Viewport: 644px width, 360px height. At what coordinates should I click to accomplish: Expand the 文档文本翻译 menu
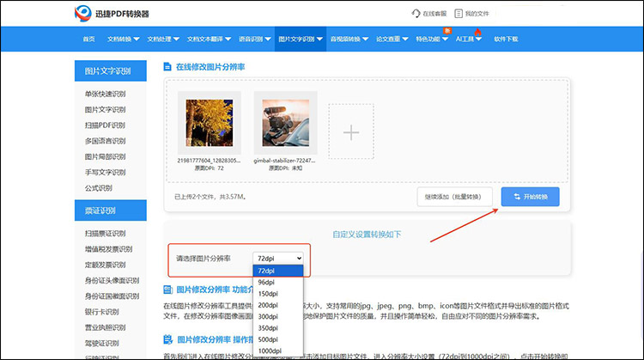click(x=209, y=39)
